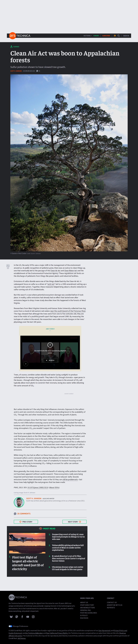Screen dimensions: 138x644
Task: Open Your California Privacy Rights link
Action: (x=57, y=633)
